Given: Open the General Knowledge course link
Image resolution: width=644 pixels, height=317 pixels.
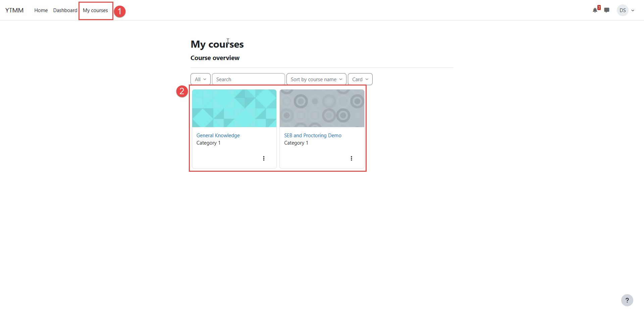Looking at the screenshot, I should coord(218,136).
